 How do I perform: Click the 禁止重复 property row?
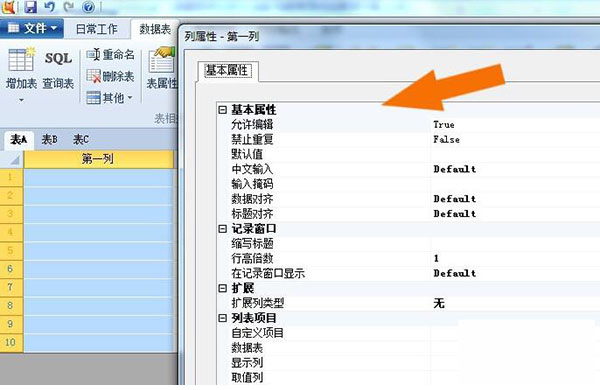tap(408, 140)
